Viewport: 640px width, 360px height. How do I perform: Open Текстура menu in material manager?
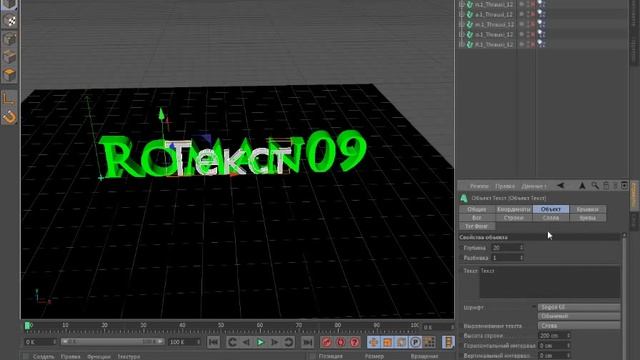(129, 356)
